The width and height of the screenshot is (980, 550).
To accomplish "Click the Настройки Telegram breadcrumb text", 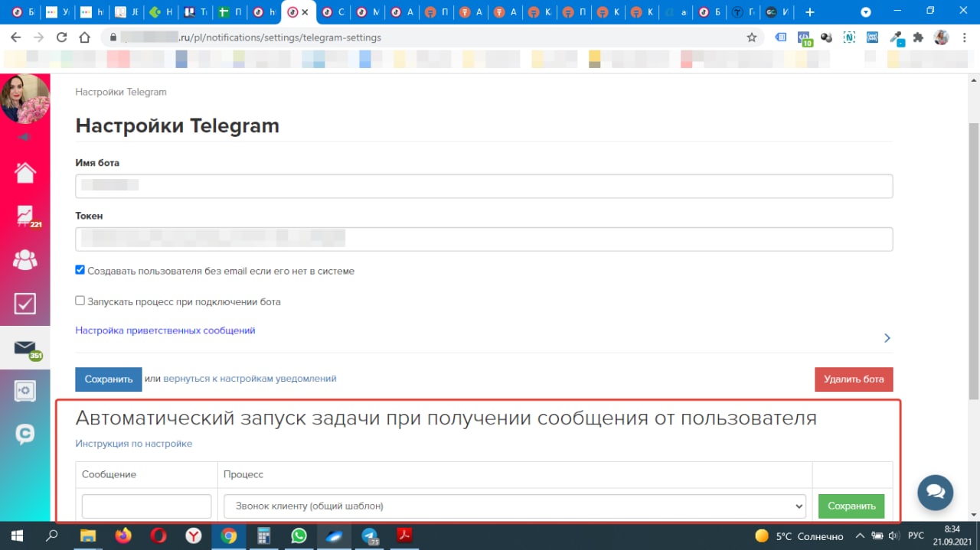I will 121,92.
